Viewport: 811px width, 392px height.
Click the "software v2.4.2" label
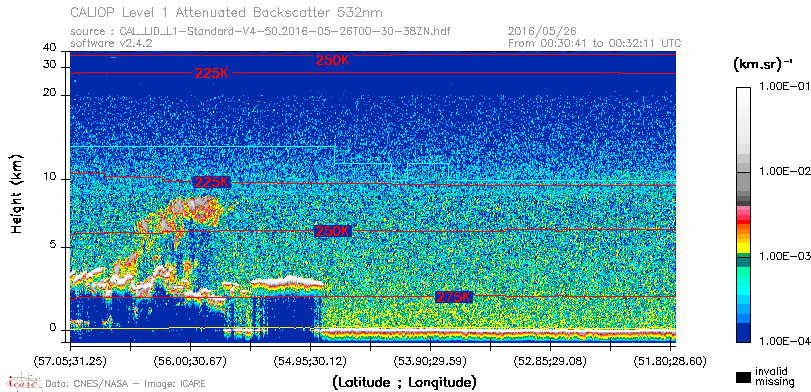pyautogui.click(x=111, y=43)
